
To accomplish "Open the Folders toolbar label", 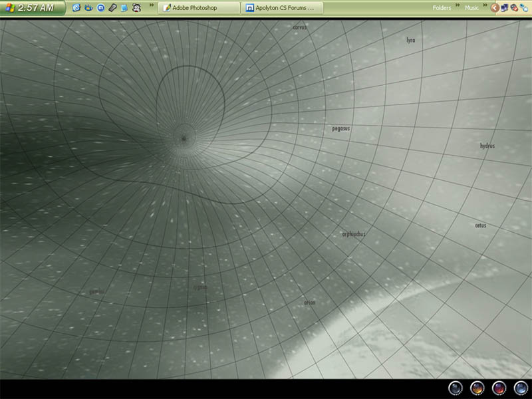I will (442, 8).
